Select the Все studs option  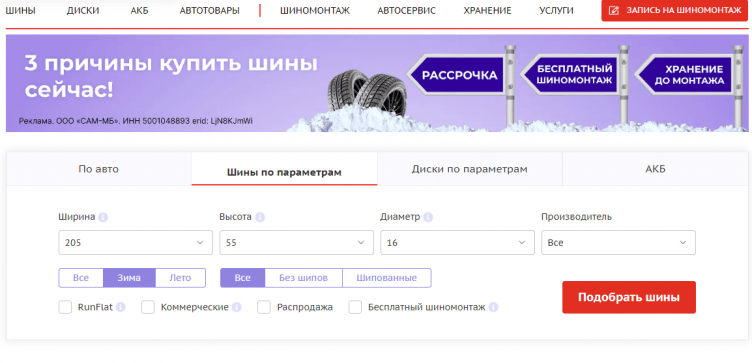(243, 278)
